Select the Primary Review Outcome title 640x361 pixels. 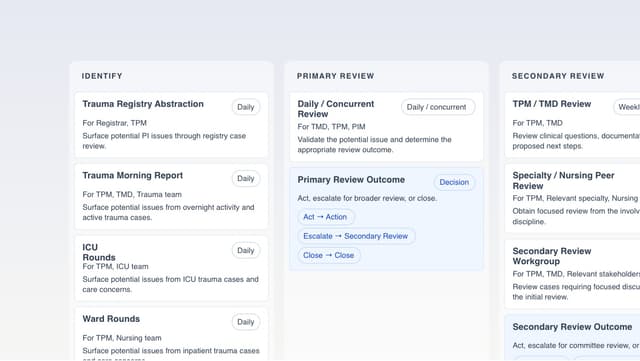point(351,180)
